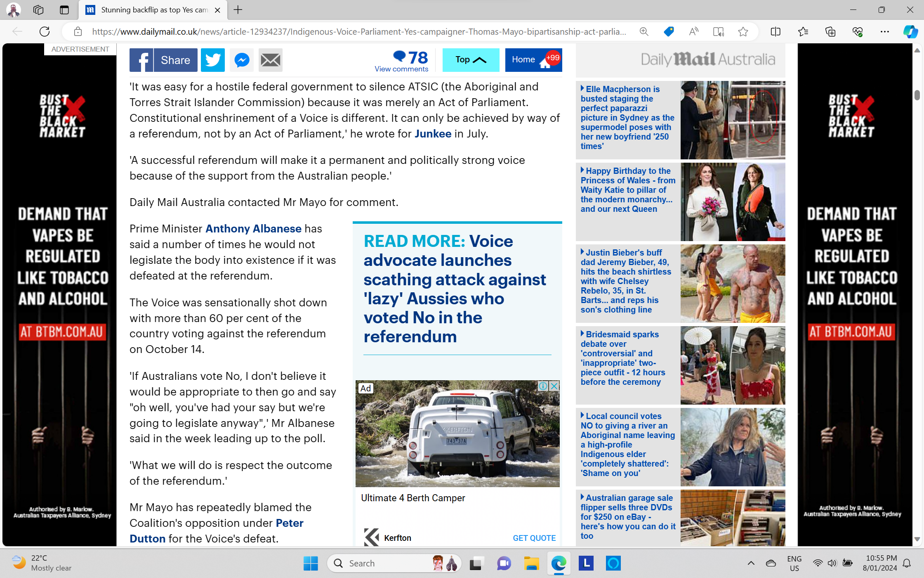
Task: Open the shopping price tag icon
Action: [x=669, y=32]
